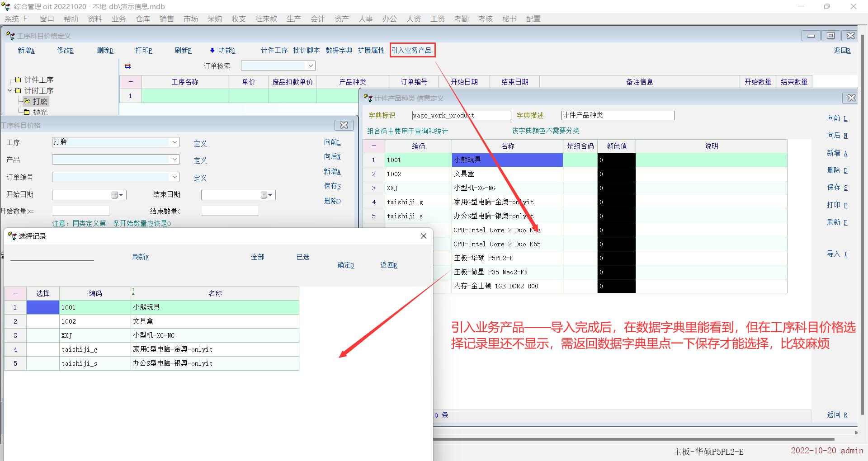Close the 计件产品种类 信息定义 window

point(851,98)
